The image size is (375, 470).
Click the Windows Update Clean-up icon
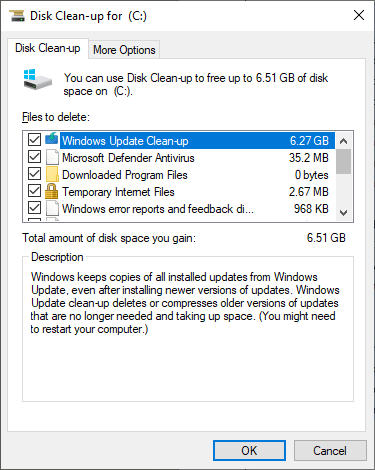tap(52, 139)
